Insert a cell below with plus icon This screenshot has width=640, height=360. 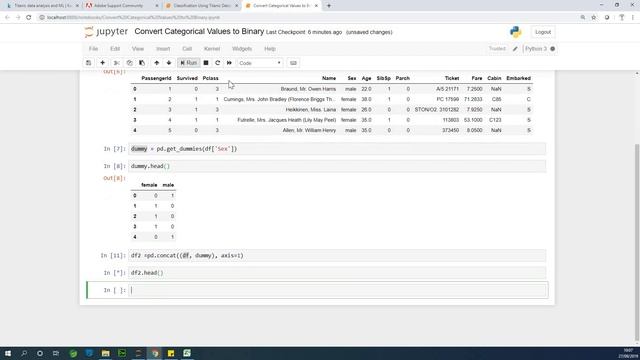pyautogui.click(x=102, y=63)
